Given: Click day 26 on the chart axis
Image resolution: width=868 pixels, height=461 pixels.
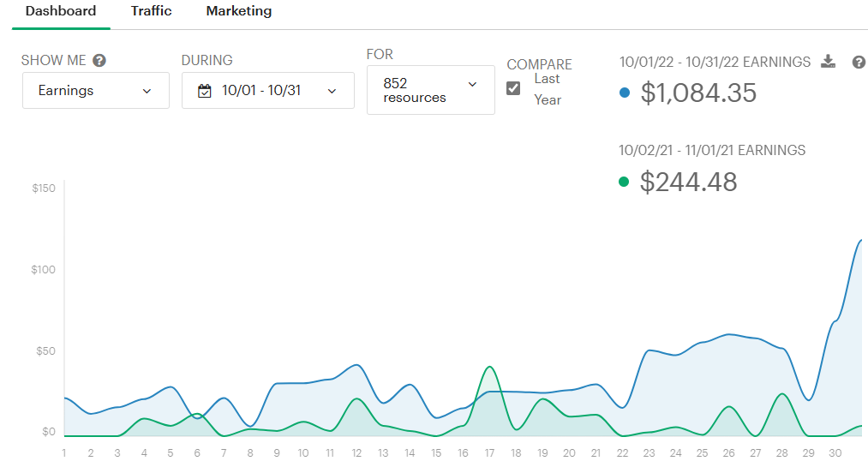Looking at the screenshot, I should pyautogui.click(x=728, y=452).
